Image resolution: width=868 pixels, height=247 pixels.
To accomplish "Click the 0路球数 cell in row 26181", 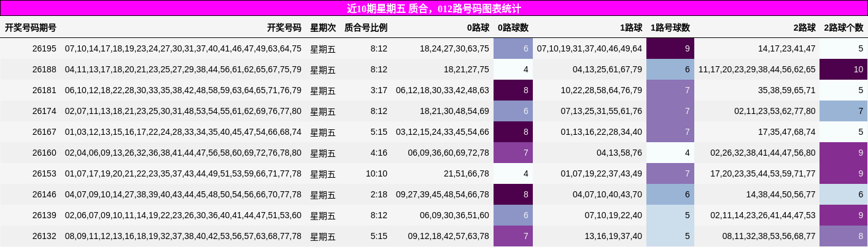I will pos(513,90).
